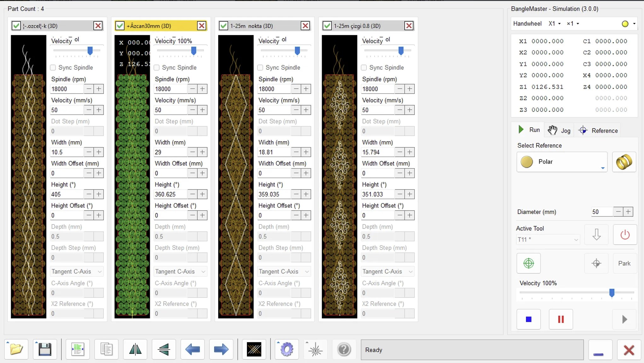Click the red spindle power icon
The image size is (644, 363).
pos(625,235)
